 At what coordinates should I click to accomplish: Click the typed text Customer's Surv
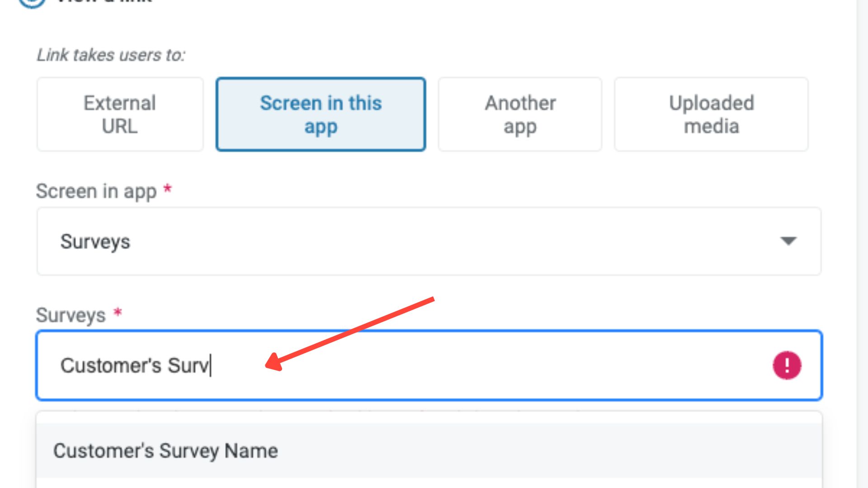135,365
